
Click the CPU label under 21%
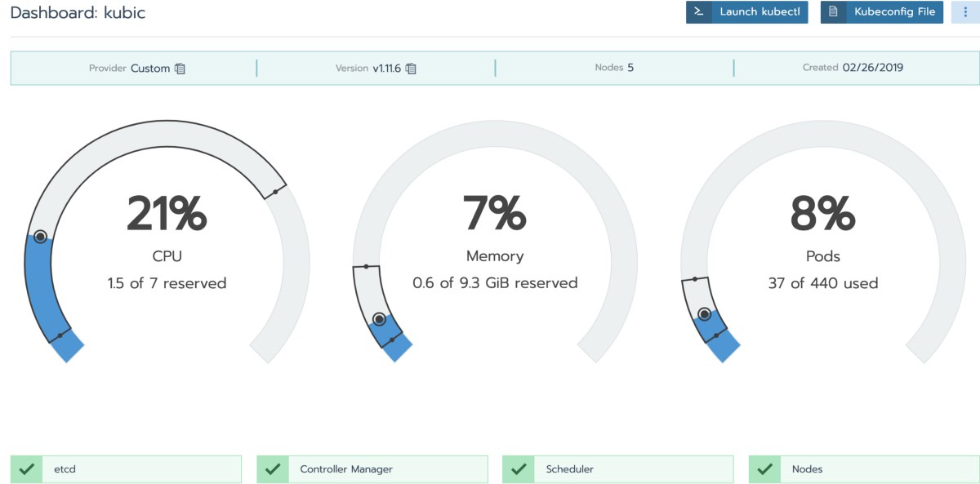167,256
